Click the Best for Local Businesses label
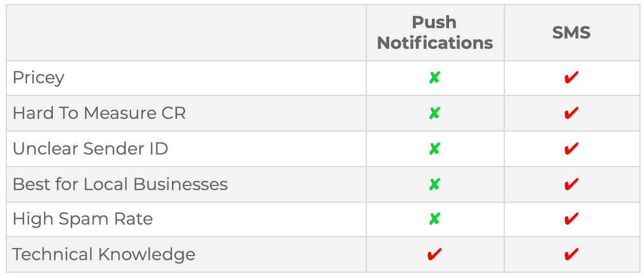 pos(120,184)
